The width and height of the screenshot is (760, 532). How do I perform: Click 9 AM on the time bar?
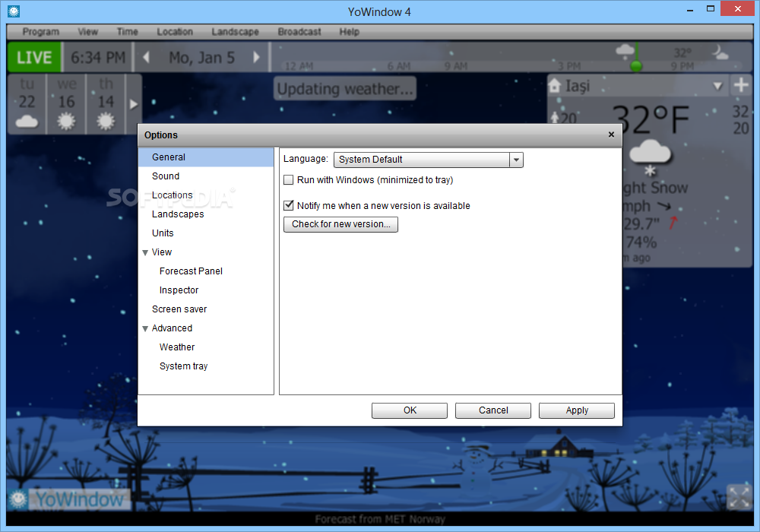click(455, 66)
